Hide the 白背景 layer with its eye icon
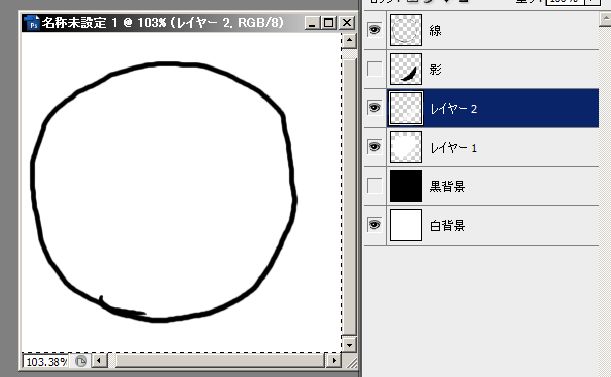This screenshot has height=377, width=611. pyautogui.click(x=374, y=225)
